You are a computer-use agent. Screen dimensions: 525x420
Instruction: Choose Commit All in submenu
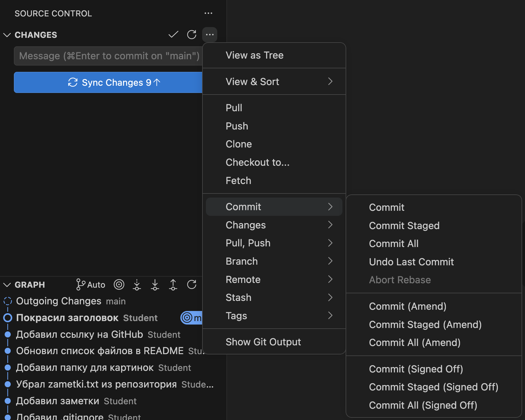tap(434, 244)
